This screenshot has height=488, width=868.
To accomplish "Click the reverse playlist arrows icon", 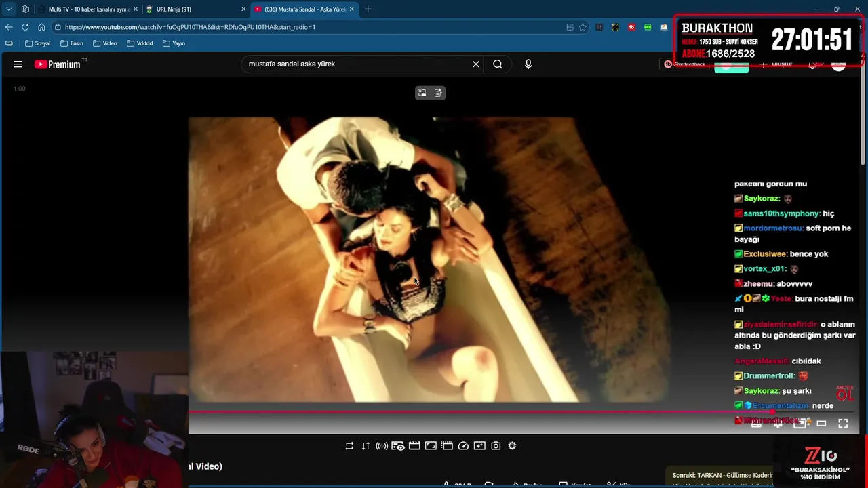I will point(366,446).
